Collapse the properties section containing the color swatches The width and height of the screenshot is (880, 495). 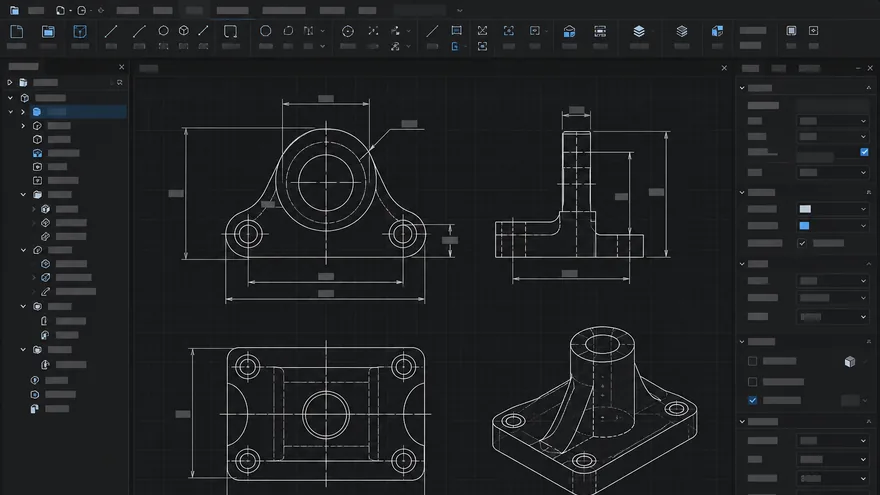[742, 192]
